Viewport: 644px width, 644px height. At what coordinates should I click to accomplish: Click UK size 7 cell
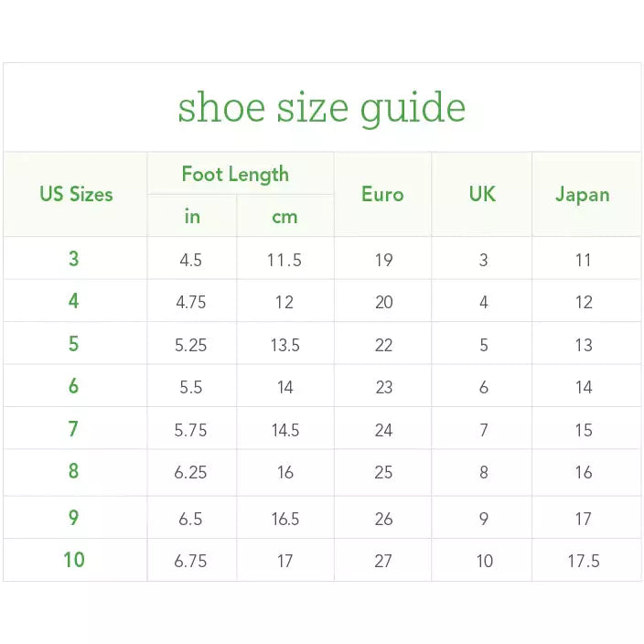point(484,430)
